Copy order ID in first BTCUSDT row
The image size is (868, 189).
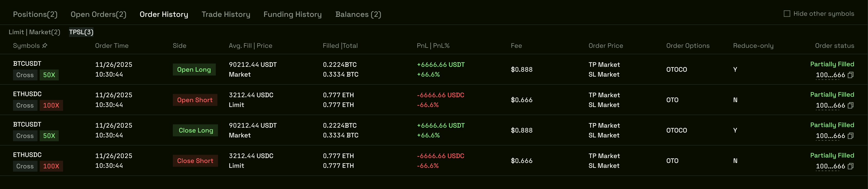pyautogui.click(x=851, y=75)
